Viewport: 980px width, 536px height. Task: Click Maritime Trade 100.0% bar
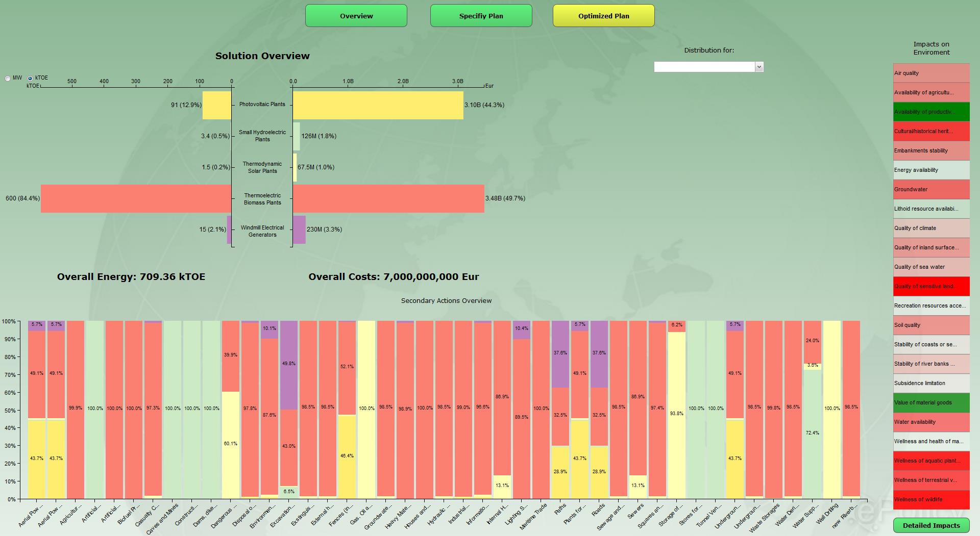coord(541,410)
